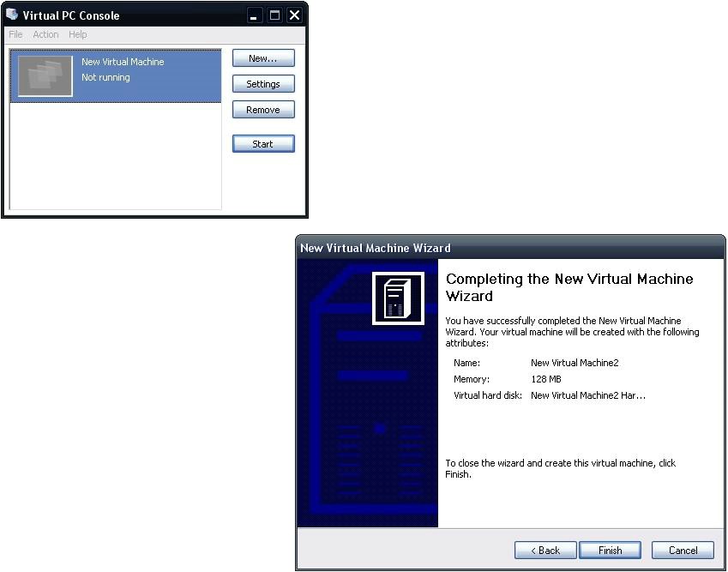This screenshot has width=728, height=572.
Task: Click the '128 MB' memory value
Action: (x=546, y=379)
